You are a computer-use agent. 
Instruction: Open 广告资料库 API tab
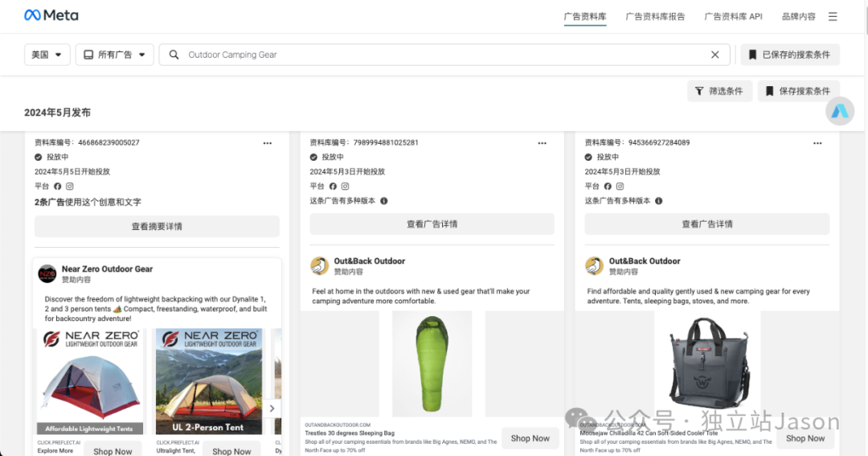point(734,17)
